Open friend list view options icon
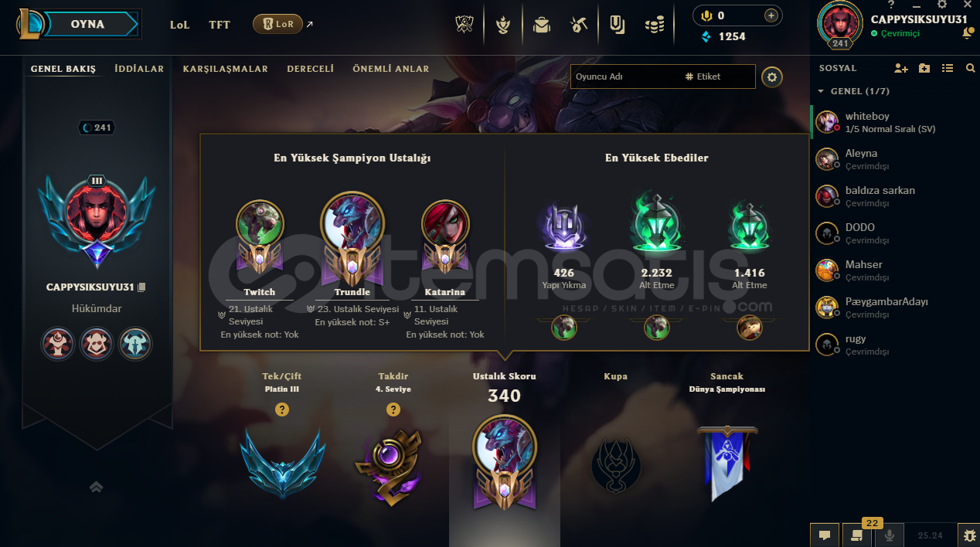Screen dimensions: 980x547 [948, 68]
